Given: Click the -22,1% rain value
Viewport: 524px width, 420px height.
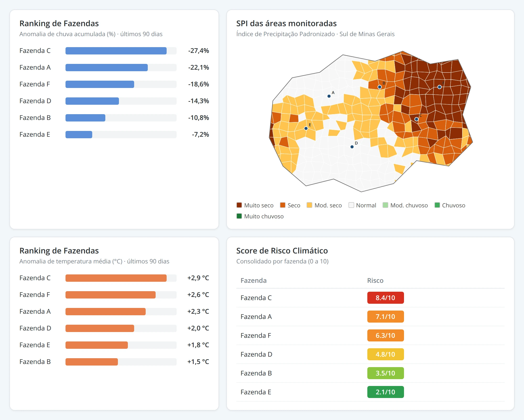Looking at the screenshot, I should pos(199,68).
